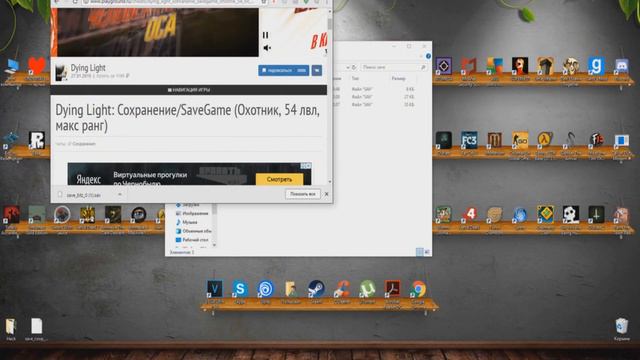640x360 pixels.
Task: Launch Steam from the bottom shelf
Action: point(316,289)
